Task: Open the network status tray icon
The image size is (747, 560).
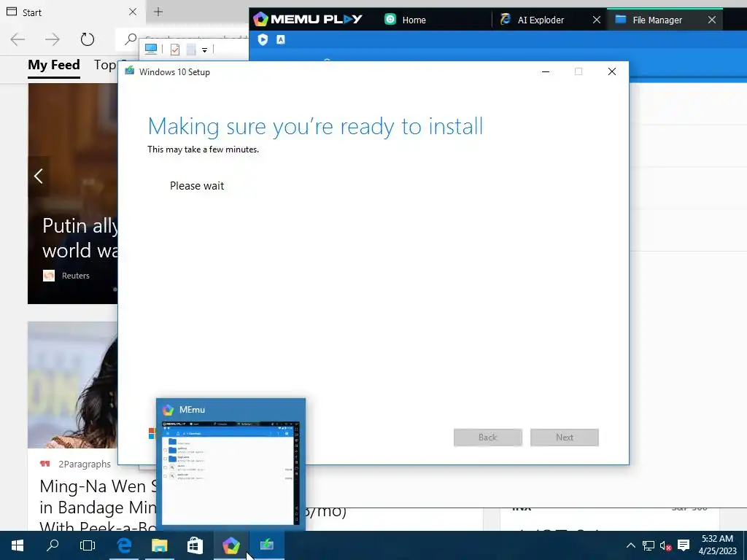Action: [x=649, y=545]
